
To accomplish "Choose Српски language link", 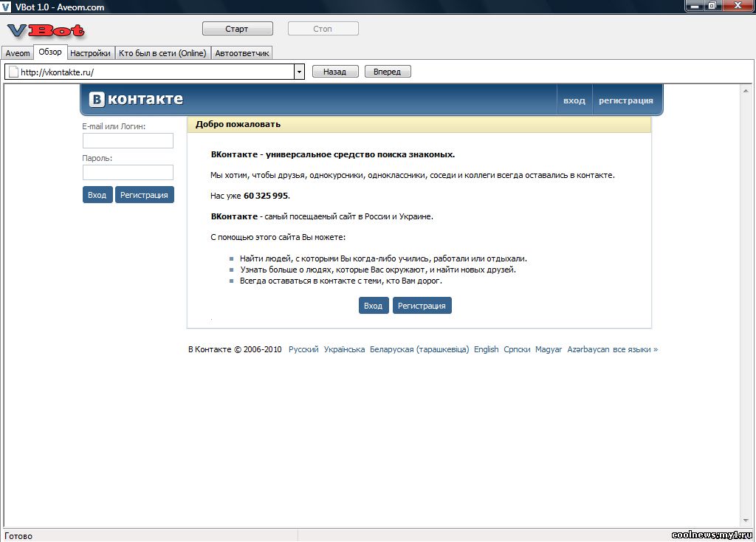I will [517, 349].
